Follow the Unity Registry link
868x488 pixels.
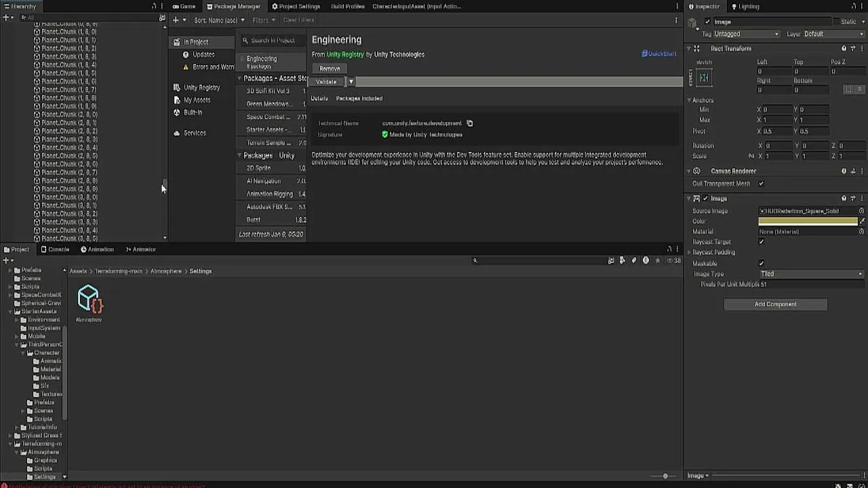[345, 54]
